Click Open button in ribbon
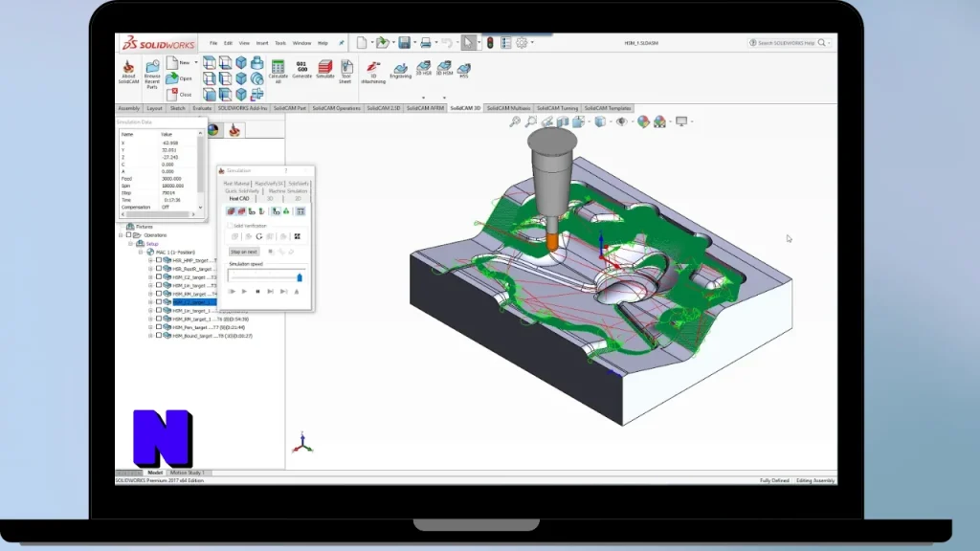The height and width of the screenshot is (551, 980). click(179, 78)
